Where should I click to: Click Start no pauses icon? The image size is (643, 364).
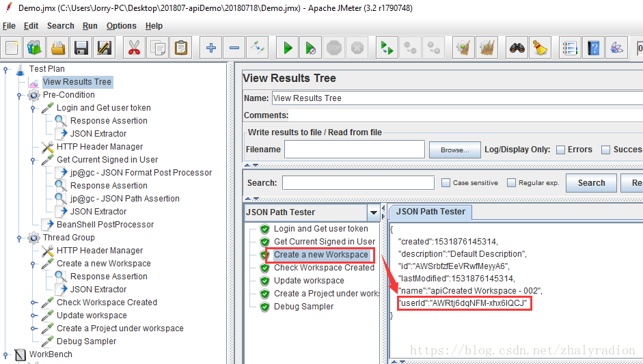(311, 48)
